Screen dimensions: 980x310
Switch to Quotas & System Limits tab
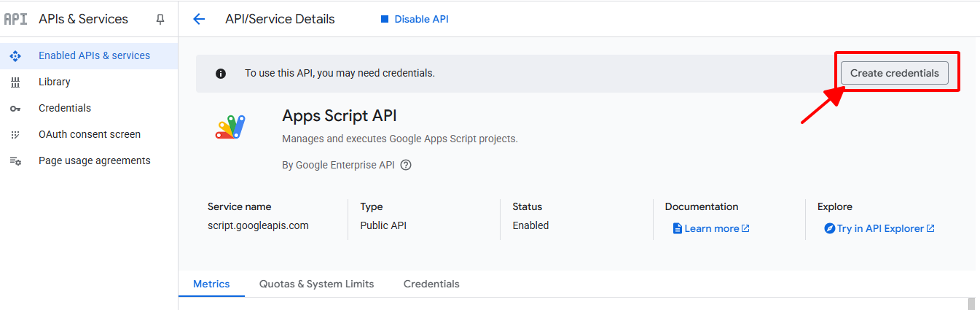pyautogui.click(x=316, y=284)
